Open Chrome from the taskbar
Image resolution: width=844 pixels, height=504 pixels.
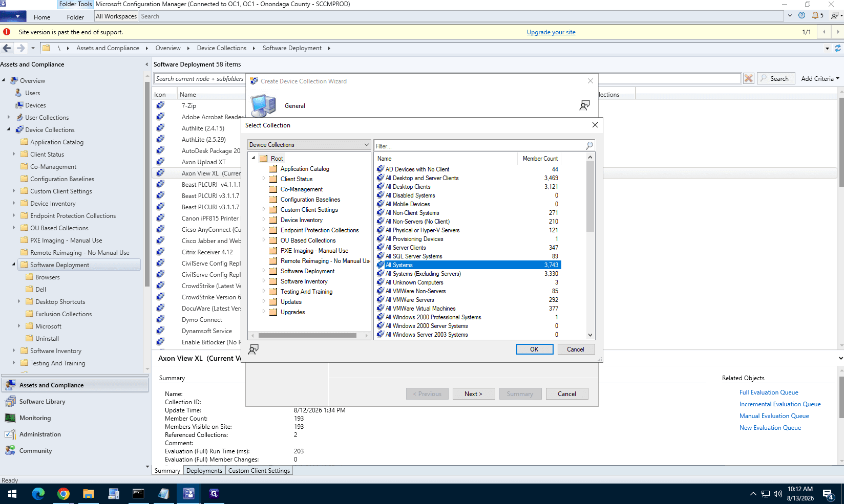point(64,494)
